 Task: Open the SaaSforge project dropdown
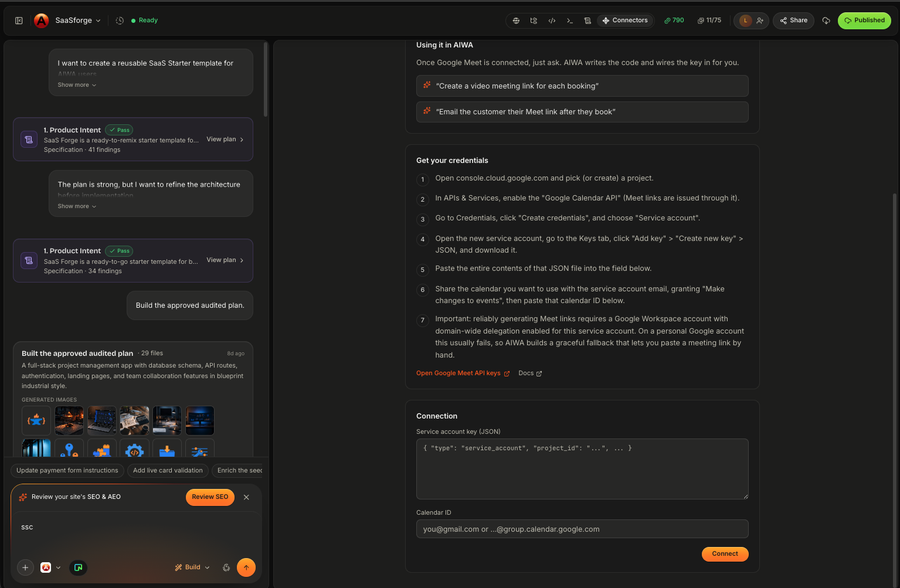pyautogui.click(x=78, y=21)
